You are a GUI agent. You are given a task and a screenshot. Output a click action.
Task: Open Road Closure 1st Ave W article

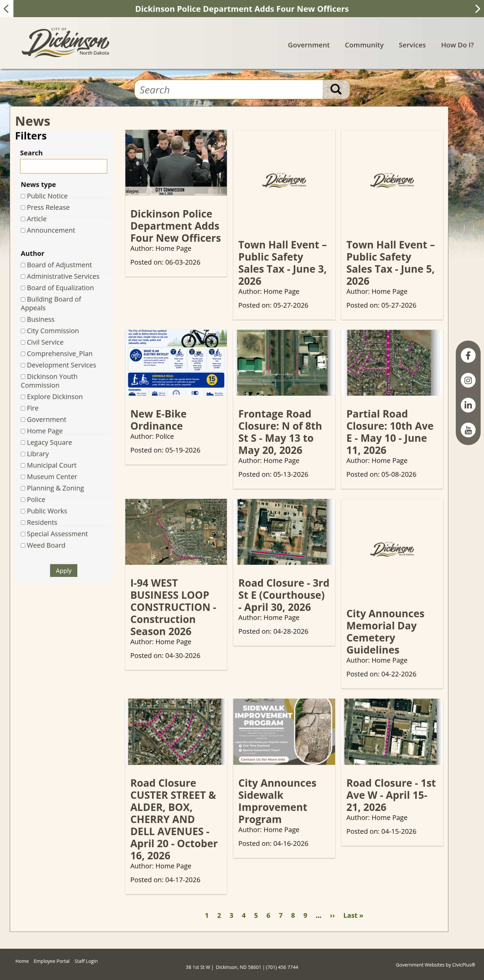[391, 795]
